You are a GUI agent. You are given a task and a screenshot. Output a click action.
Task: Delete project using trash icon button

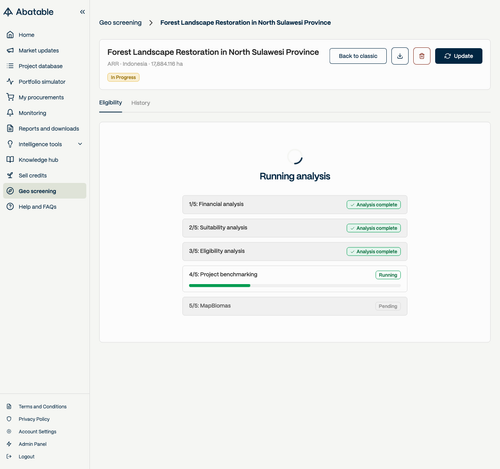[x=422, y=56]
